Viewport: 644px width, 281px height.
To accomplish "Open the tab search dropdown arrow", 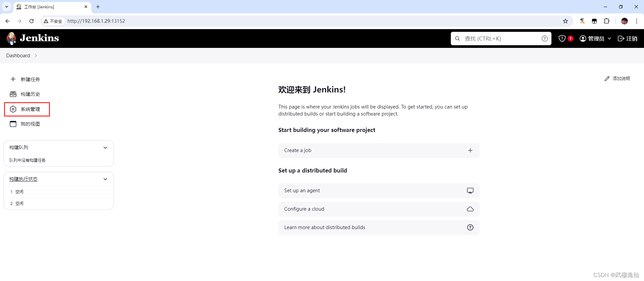I will (x=7, y=7).
